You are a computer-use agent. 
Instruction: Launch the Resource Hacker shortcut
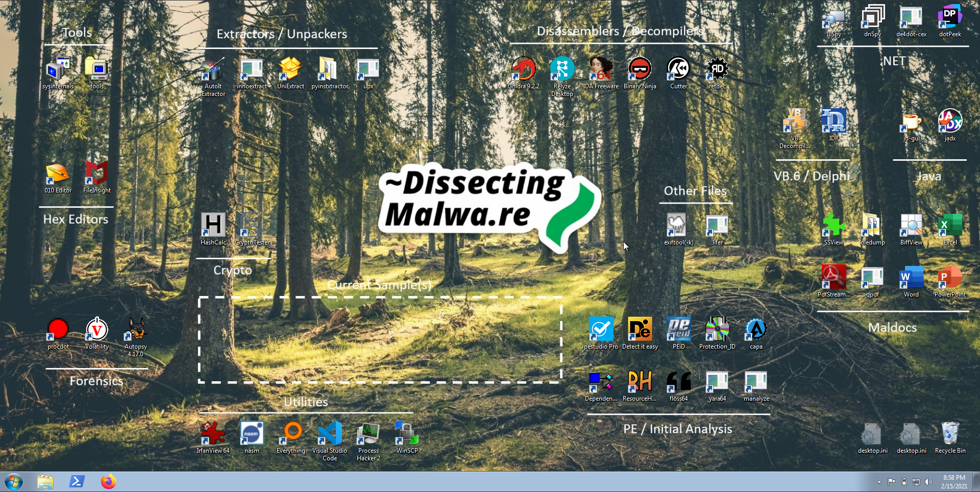coord(640,385)
